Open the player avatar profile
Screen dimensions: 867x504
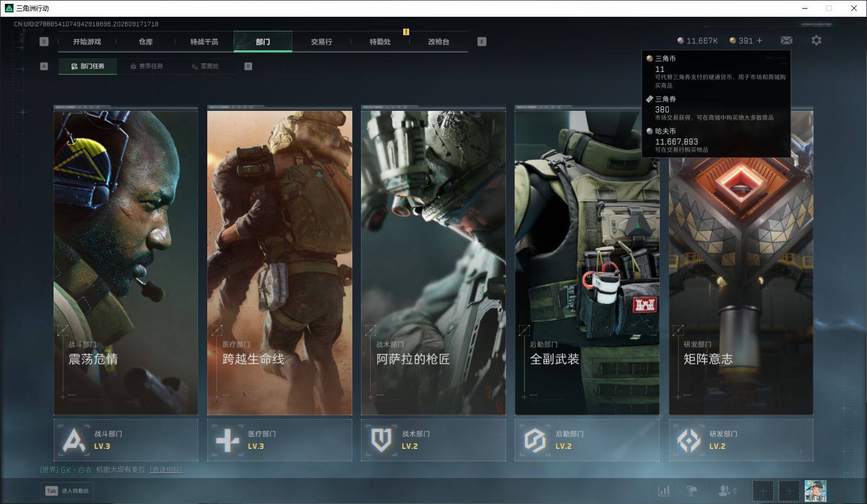coord(816,491)
